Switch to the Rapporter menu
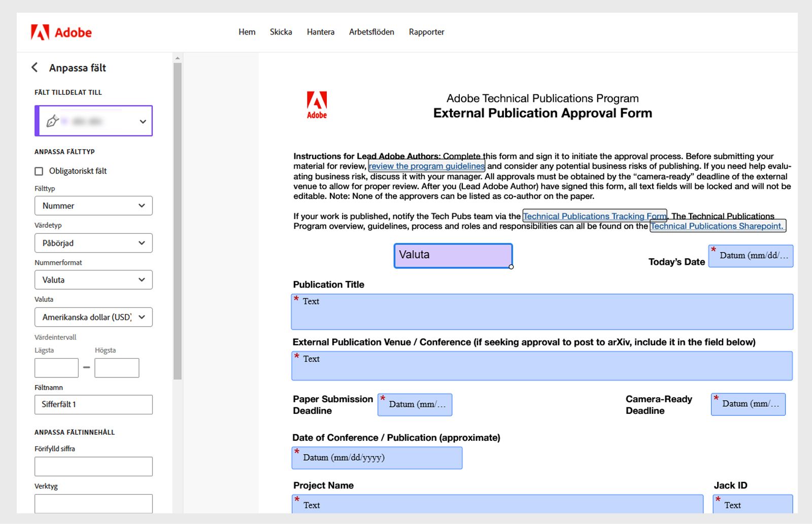Image resolution: width=812 pixels, height=524 pixels. (x=427, y=32)
